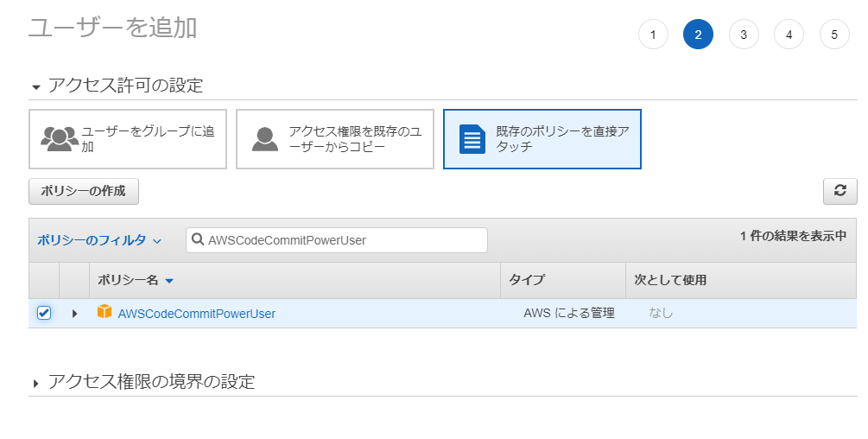Click the ユーザーを追加 page heading
This screenshot has width=868, height=439.
tap(113, 28)
